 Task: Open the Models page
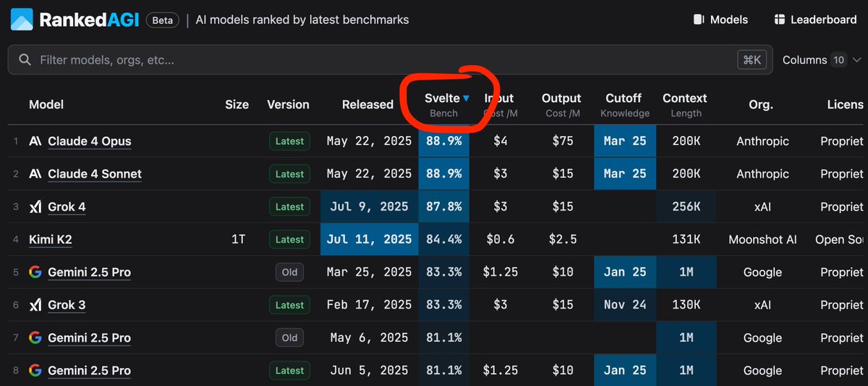pos(721,20)
